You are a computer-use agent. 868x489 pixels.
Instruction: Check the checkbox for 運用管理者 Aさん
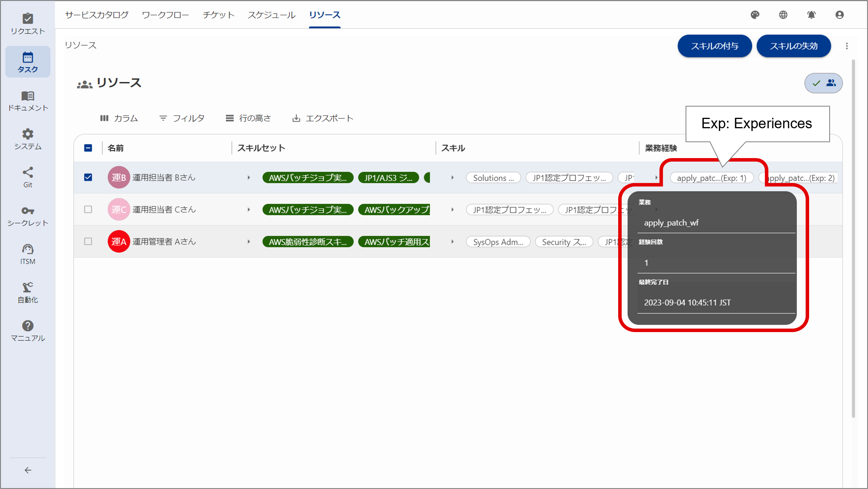[x=88, y=241]
